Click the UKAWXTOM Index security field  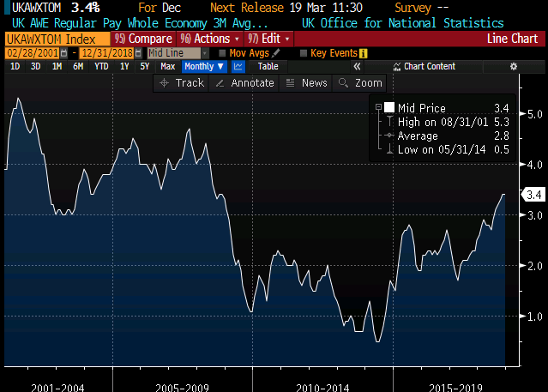(x=57, y=39)
